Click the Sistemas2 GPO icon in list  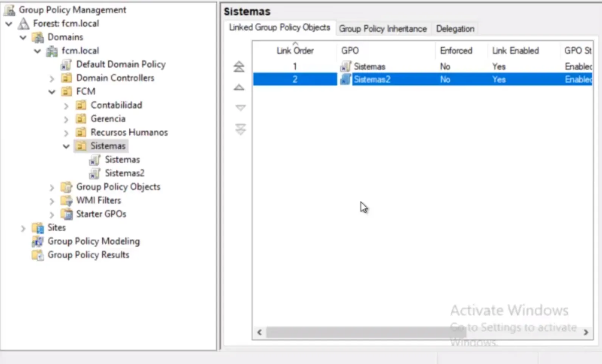tap(345, 79)
